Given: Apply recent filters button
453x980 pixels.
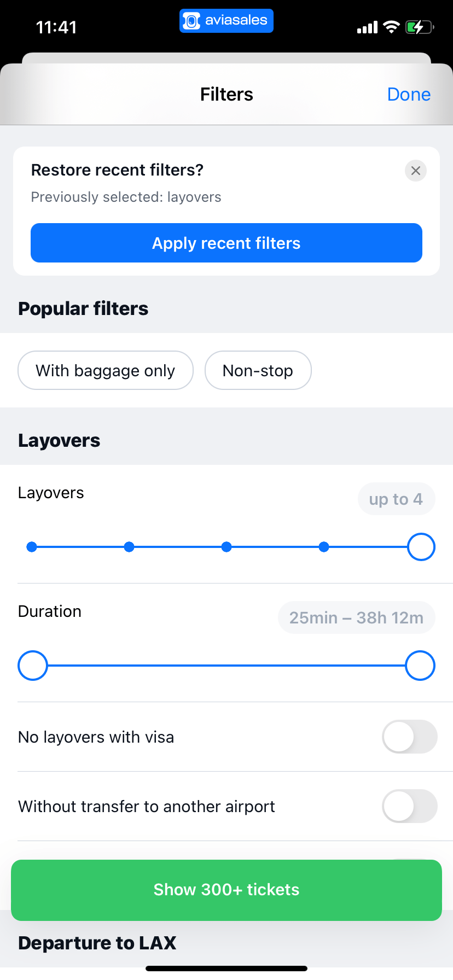Looking at the screenshot, I should (x=226, y=243).
